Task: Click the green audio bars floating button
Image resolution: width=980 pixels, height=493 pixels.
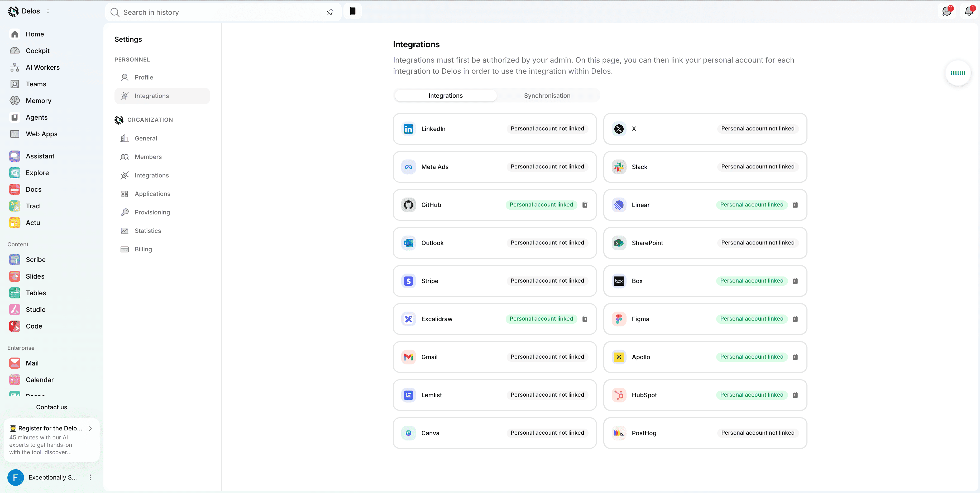Action: [x=958, y=73]
